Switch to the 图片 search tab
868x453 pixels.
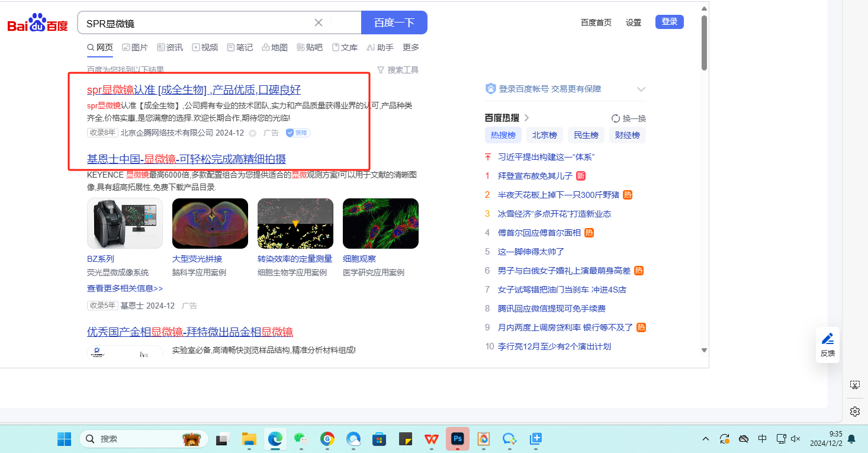[135, 47]
